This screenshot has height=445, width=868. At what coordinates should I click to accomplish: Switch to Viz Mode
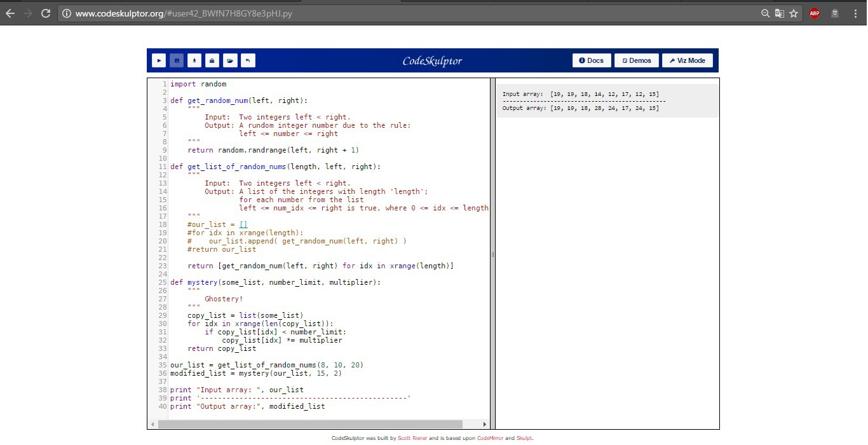tap(688, 60)
